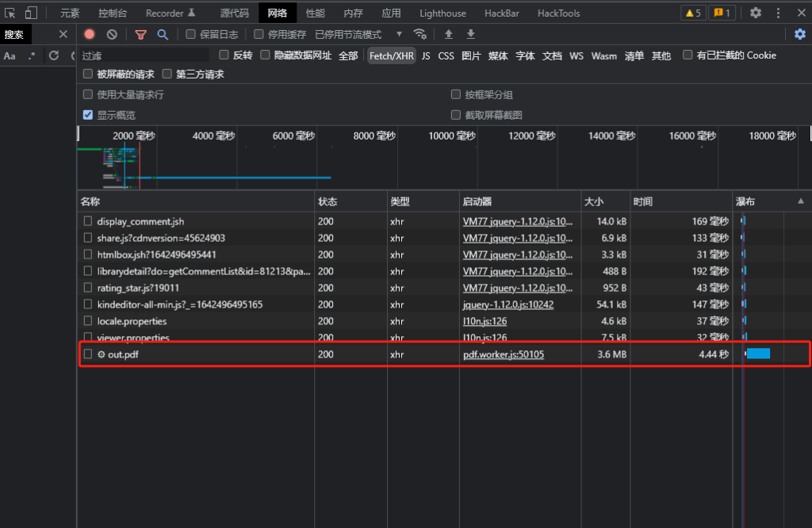Click the inspect element picker icon
This screenshot has height=528, width=812.
pyautogui.click(x=10, y=13)
